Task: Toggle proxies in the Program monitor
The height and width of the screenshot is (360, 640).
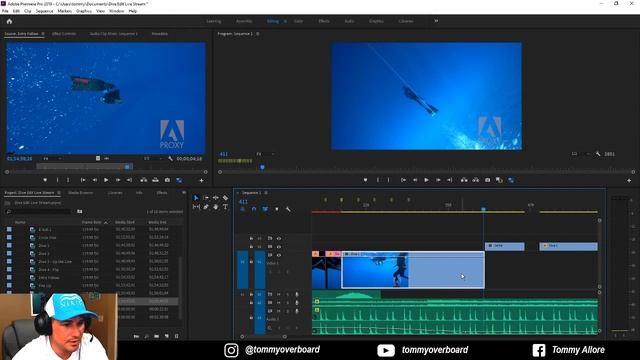Action: pyautogui.click(x=511, y=180)
